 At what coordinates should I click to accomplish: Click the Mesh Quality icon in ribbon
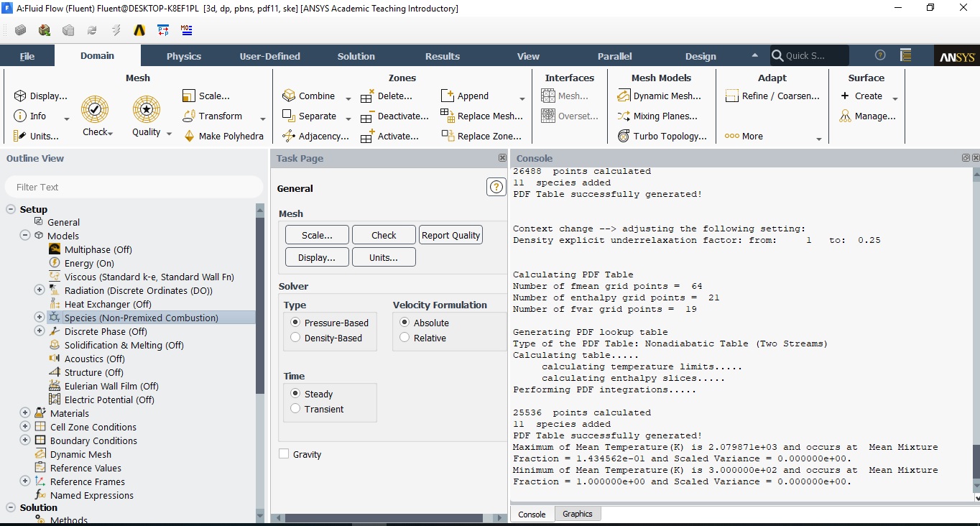pos(147,110)
